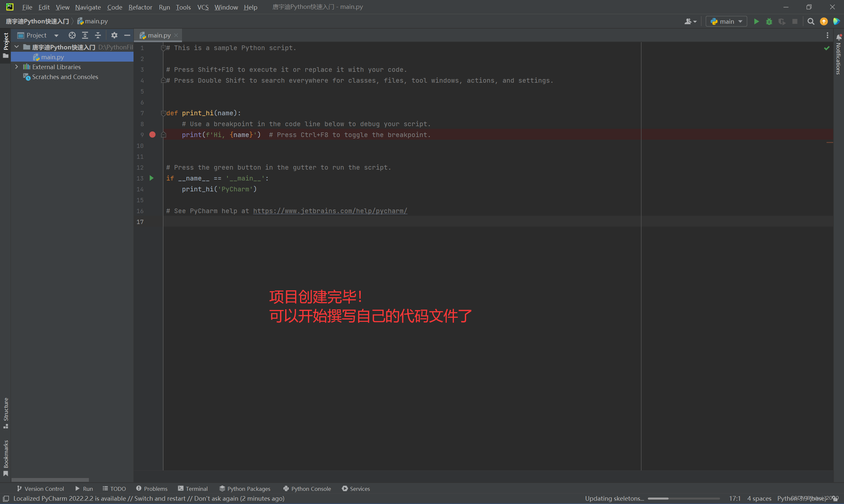
Task: Click the error stripe mark near line 9
Action: 829,142
